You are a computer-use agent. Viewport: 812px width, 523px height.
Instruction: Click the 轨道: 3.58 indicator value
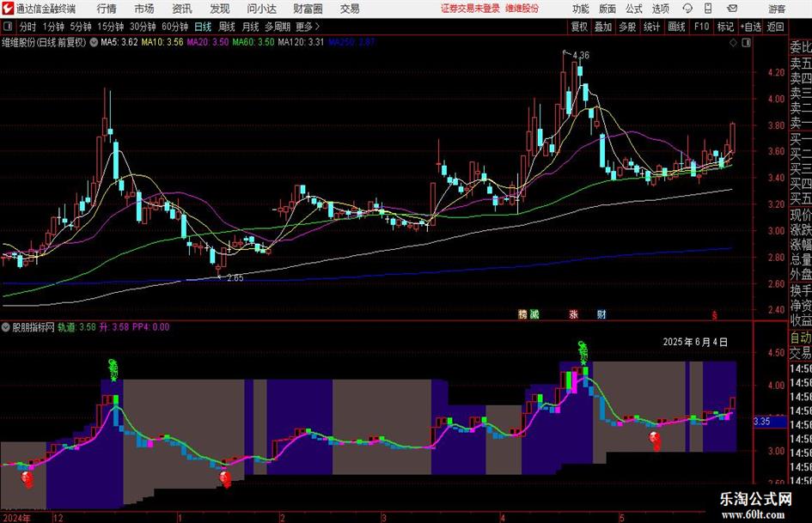(76, 326)
